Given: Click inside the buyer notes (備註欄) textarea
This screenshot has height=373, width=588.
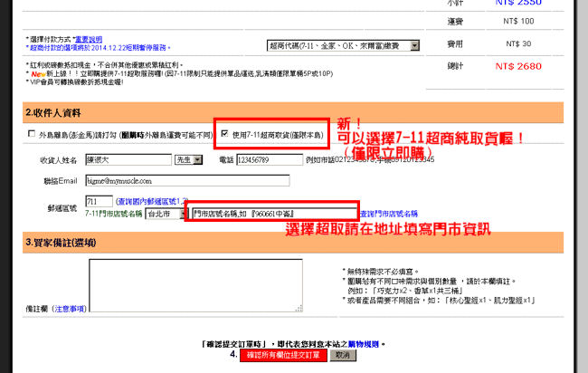Looking at the screenshot, I should click(195, 285).
